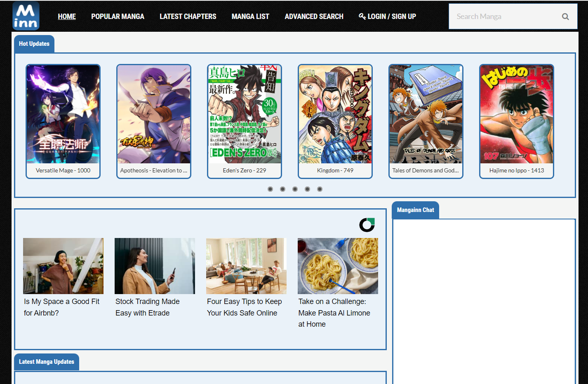The height and width of the screenshot is (384, 588).
Task: Click 'Hajime no Ippo - 1413' title
Action: point(517,170)
